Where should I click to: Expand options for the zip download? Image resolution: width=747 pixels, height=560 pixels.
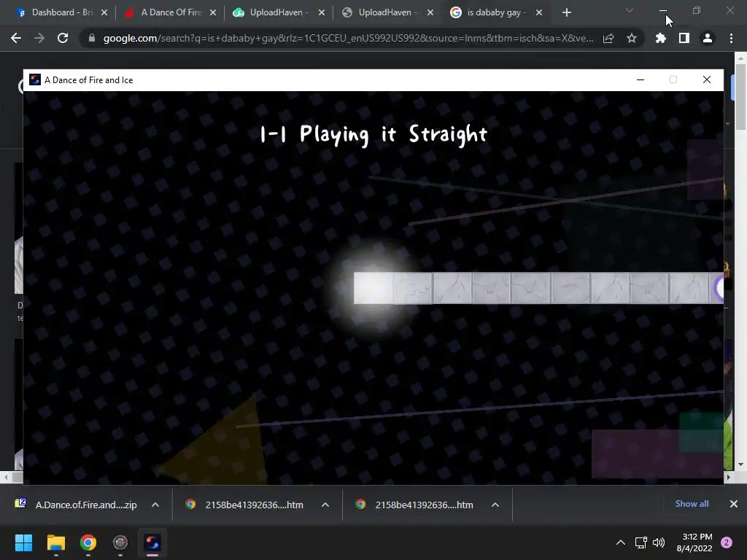(155, 505)
